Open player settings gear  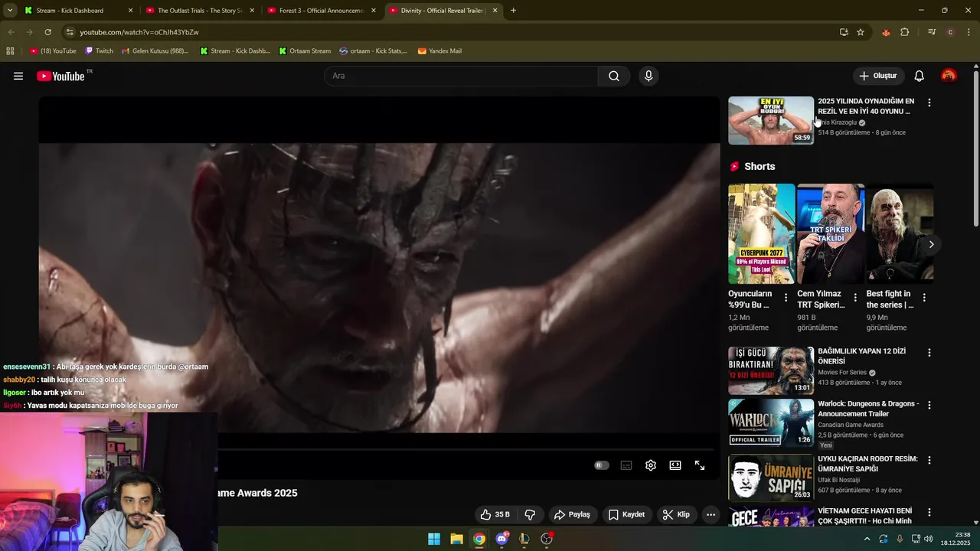(x=651, y=465)
